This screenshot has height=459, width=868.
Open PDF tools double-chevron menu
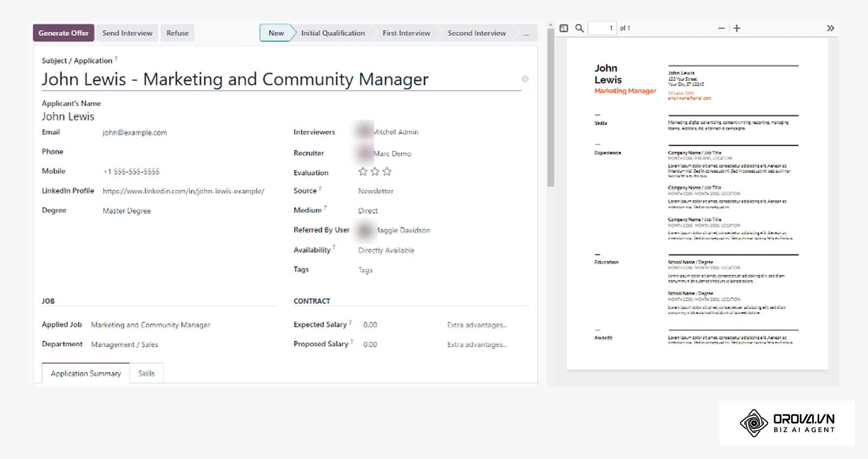coord(831,28)
